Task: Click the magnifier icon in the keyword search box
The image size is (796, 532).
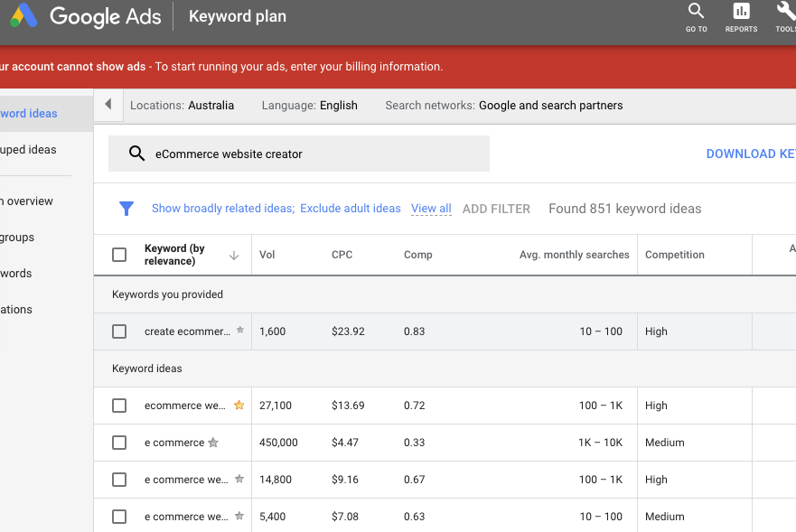Action: click(x=136, y=154)
